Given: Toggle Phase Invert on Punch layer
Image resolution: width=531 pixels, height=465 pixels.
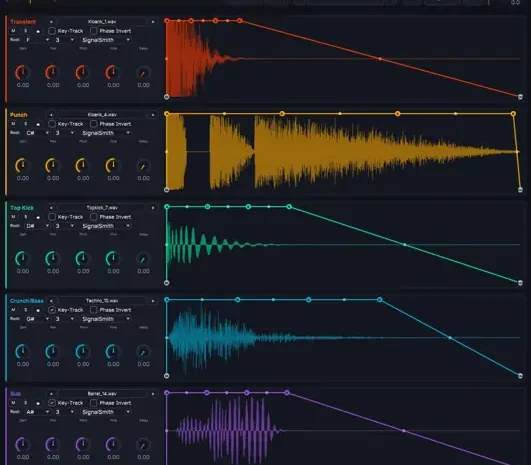Looking at the screenshot, I should coord(93,124).
